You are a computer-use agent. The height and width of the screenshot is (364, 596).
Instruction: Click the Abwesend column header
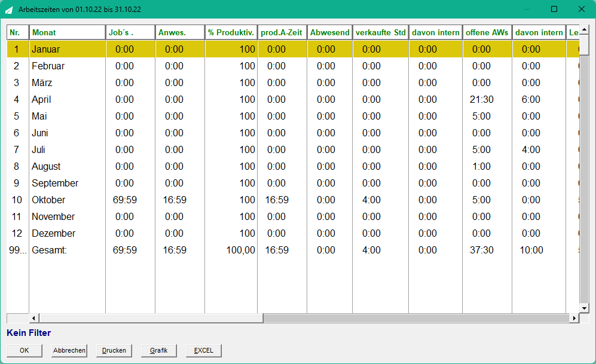pyautogui.click(x=329, y=32)
